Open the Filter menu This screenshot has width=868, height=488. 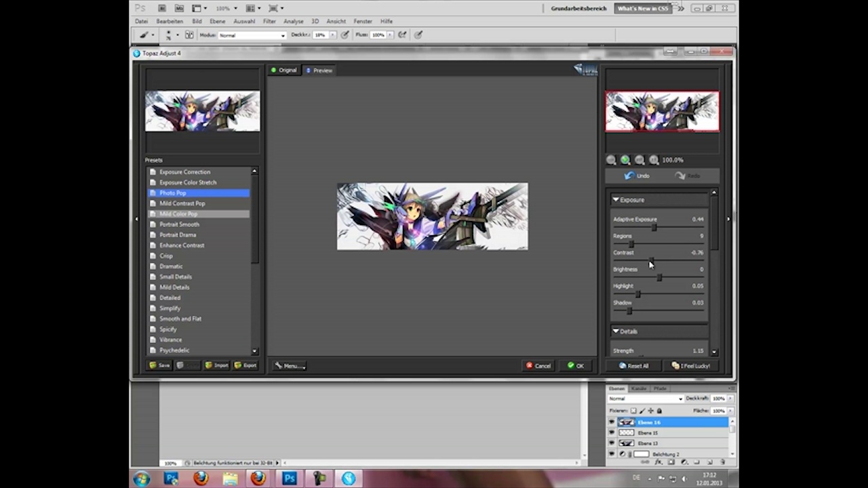(269, 21)
